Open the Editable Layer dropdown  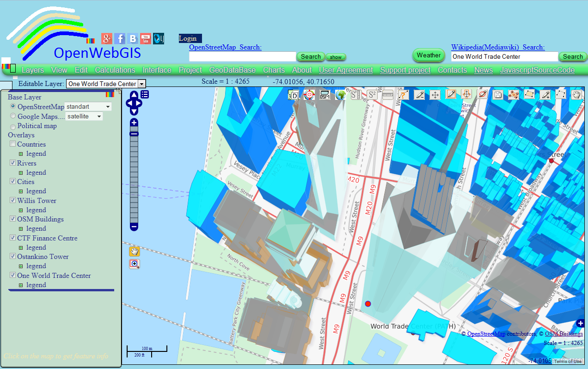142,84
